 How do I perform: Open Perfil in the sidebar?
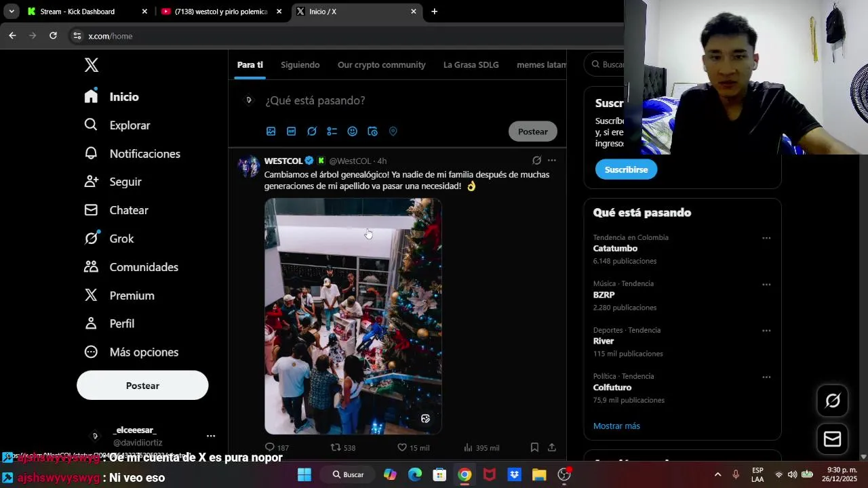(109, 324)
